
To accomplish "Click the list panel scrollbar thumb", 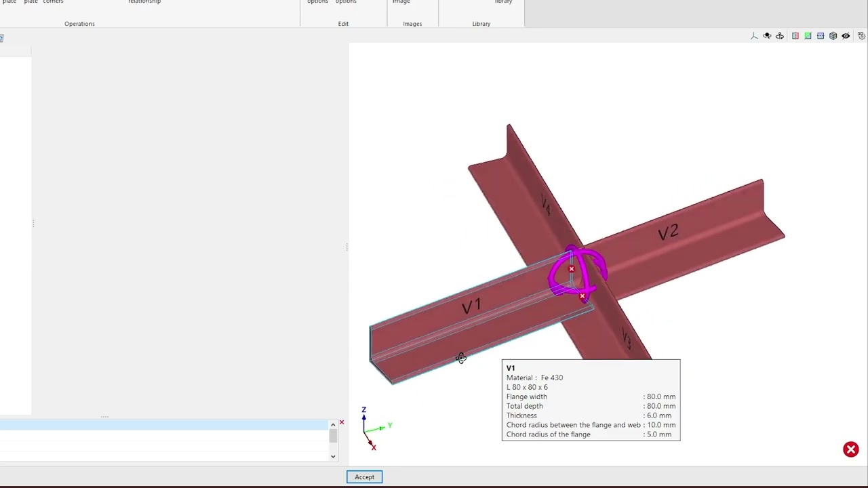I will click(333, 436).
